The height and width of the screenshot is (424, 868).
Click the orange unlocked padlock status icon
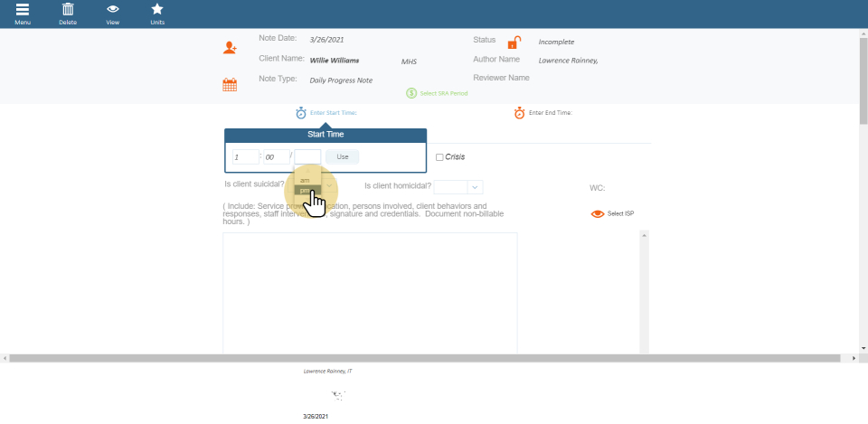[x=514, y=42]
